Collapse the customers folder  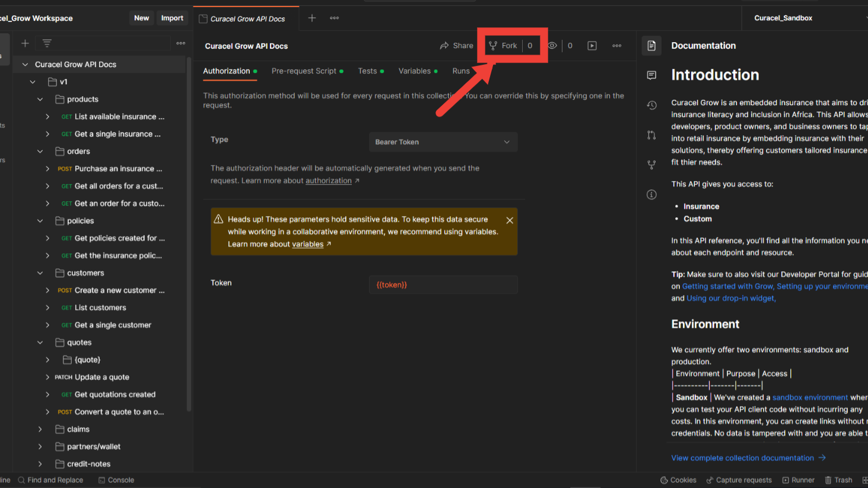(x=40, y=273)
